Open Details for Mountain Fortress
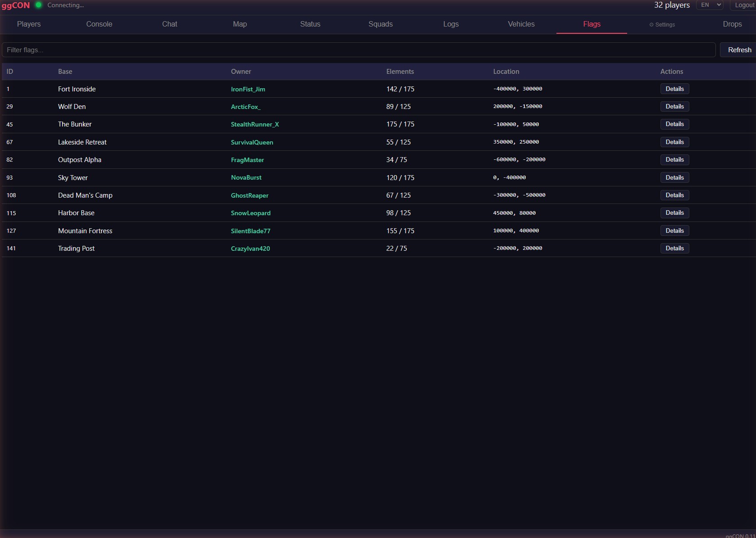The height and width of the screenshot is (538, 756). click(x=674, y=231)
